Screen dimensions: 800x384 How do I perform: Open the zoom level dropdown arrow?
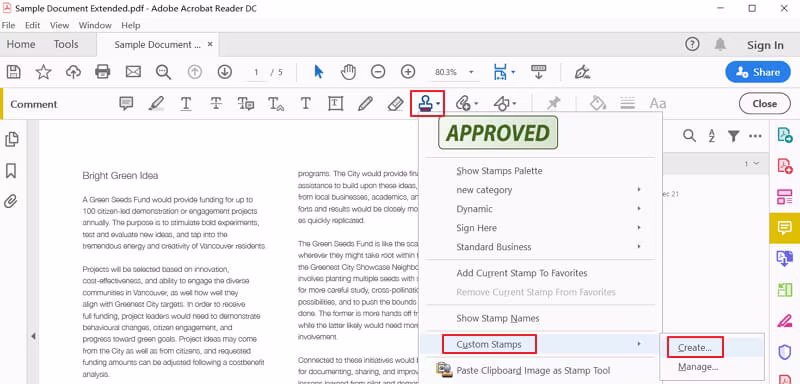[x=471, y=72]
